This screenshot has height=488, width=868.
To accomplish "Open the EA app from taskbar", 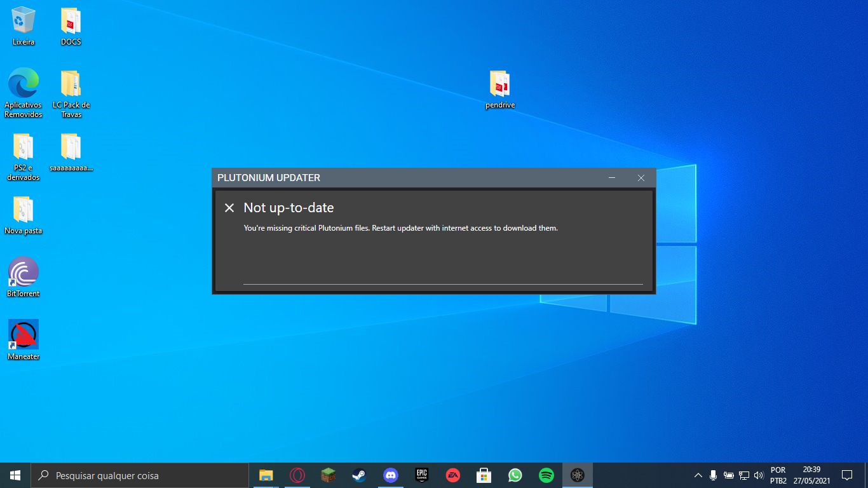I will tap(452, 475).
